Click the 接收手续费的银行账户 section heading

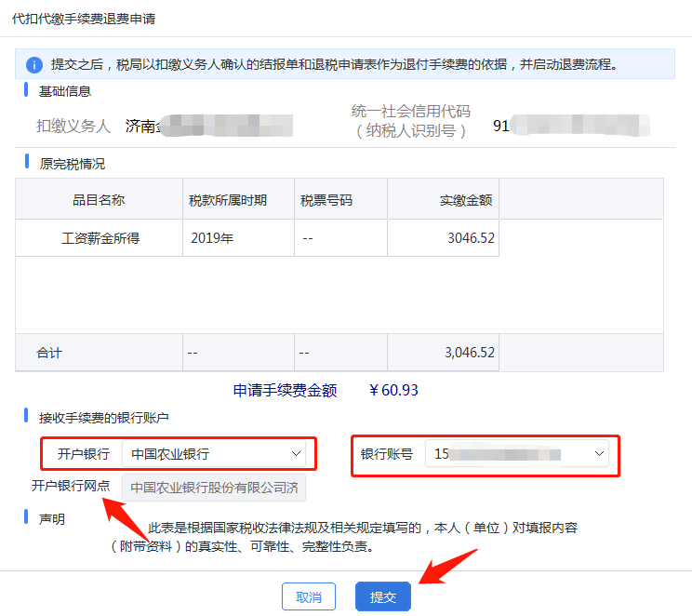[104, 418]
